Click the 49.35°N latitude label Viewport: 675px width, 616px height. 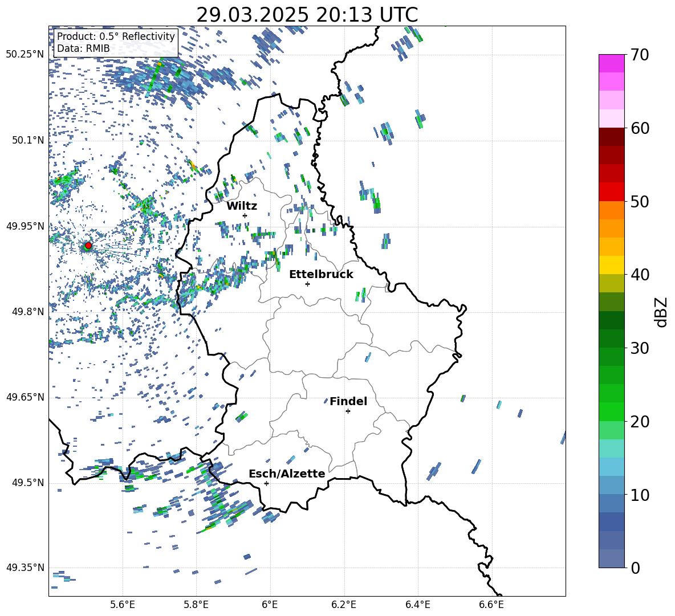click(x=25, y=568)
